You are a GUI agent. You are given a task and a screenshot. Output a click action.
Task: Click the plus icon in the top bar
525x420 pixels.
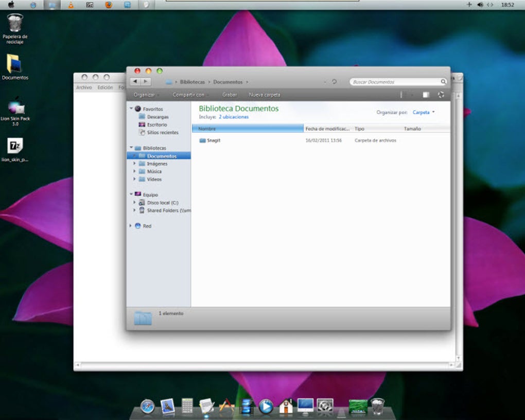click(x=469, y=4)
